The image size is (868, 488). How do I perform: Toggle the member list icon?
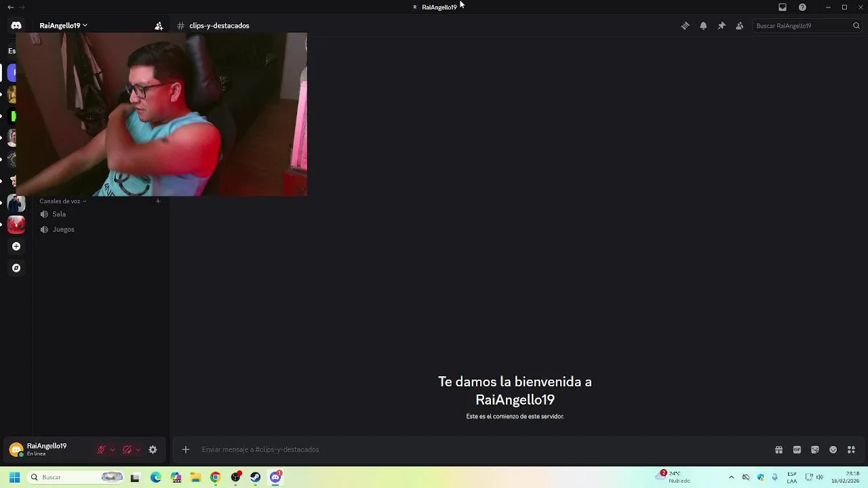point(740,26)
